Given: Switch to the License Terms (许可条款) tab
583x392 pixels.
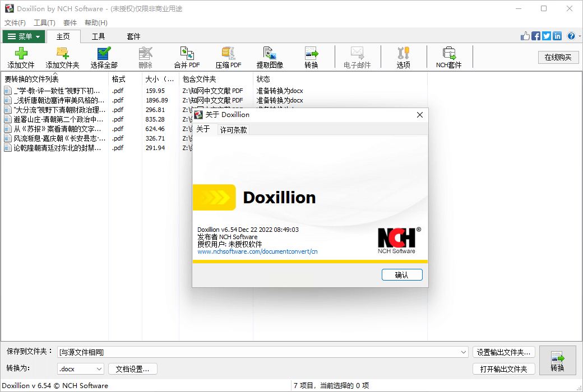Looking at the screenshot, I should [x=233, y=130].
